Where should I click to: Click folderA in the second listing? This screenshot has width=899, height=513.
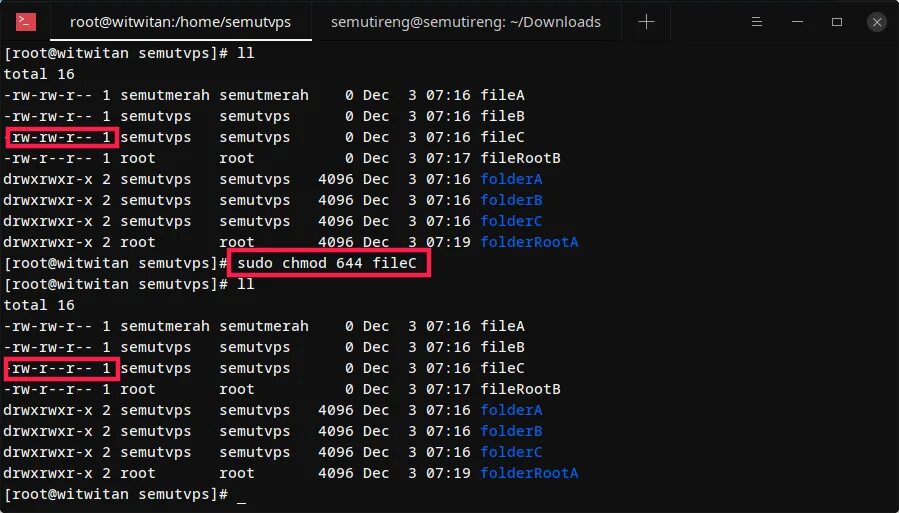[x=511, y=410]
